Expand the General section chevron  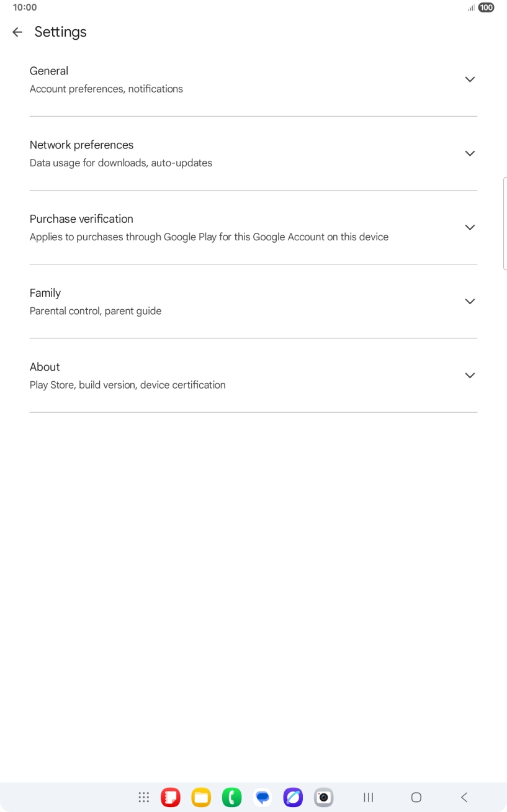470,79
